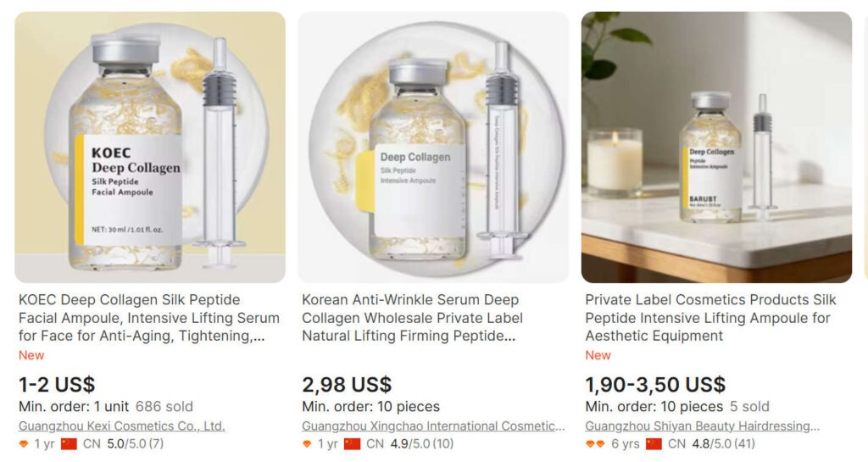Visit Guangzhou Kexi Cosmetics Co., Ltd. page
The height and width of the screenshot is (462, 868).
click(x=122, y=426)
